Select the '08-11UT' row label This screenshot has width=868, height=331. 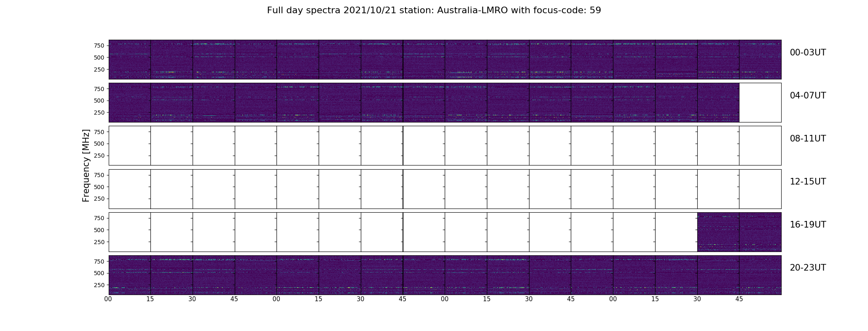tap(807, 139)
